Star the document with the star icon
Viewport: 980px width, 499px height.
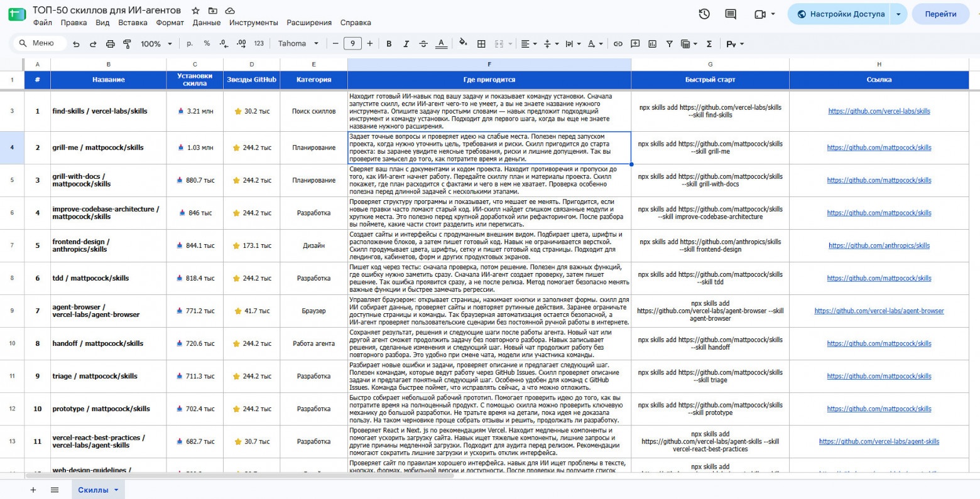tap(196, 11)
